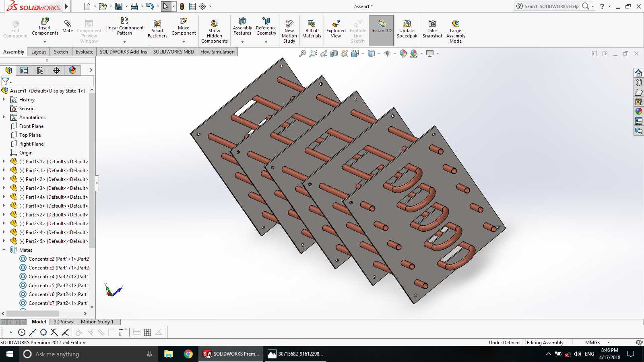Open SOLIDWORKS Add-Ins tab
The height and width of the screenshot is (362, 644).
123,51
